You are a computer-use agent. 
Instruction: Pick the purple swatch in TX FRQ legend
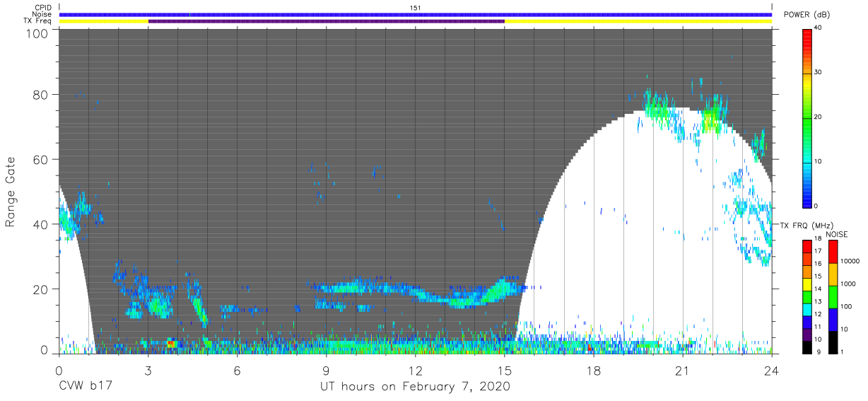(807, 334)
